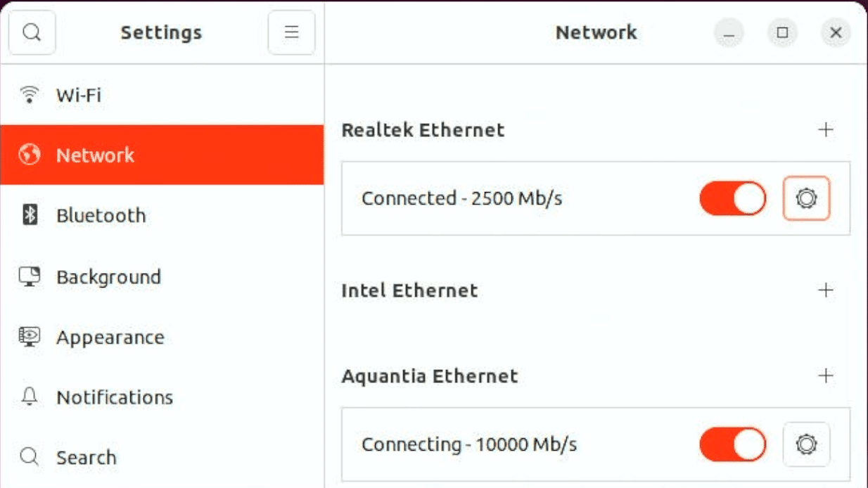Add a new Realtek Ethernet profile with plus
868x488 pixels.
click(826, 129)
